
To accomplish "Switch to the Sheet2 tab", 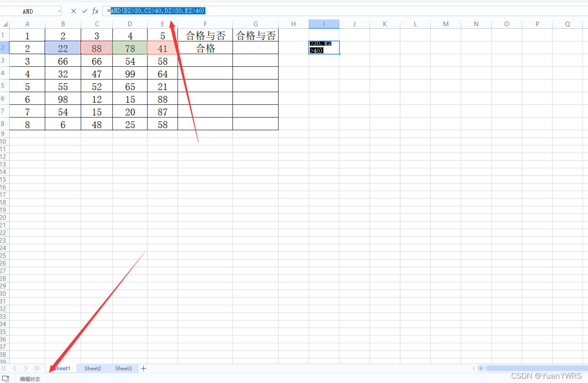I will click(x=93, y=368).
